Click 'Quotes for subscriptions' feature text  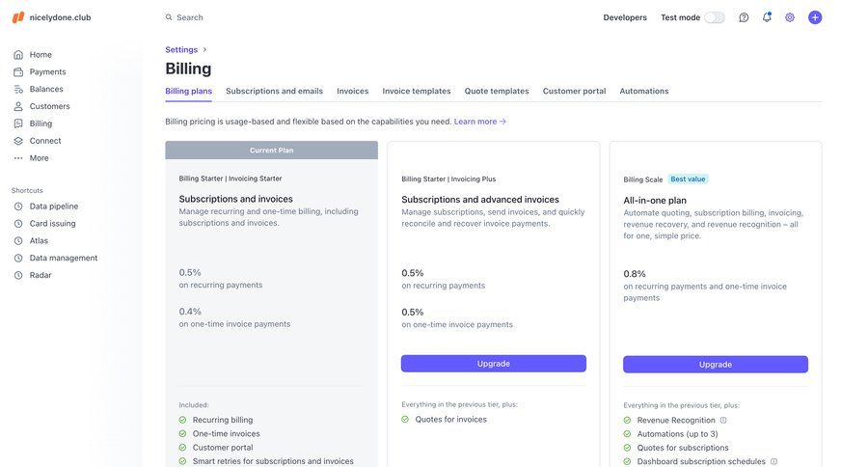click(x=683, y=448)
